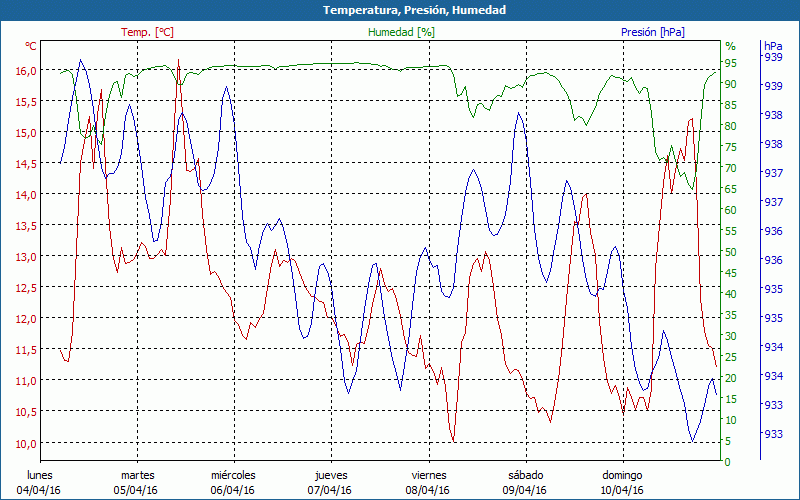This screenshot has width=800, height=500.
Task: Click the 10/04/16 date label
Action: pyautogui.click(x=622, y=490)
